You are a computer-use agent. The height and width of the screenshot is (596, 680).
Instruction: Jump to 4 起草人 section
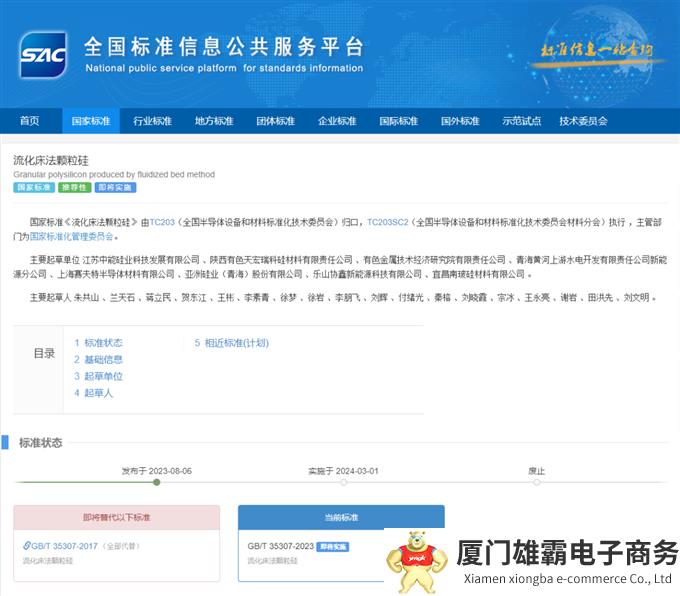coord(93,393)
